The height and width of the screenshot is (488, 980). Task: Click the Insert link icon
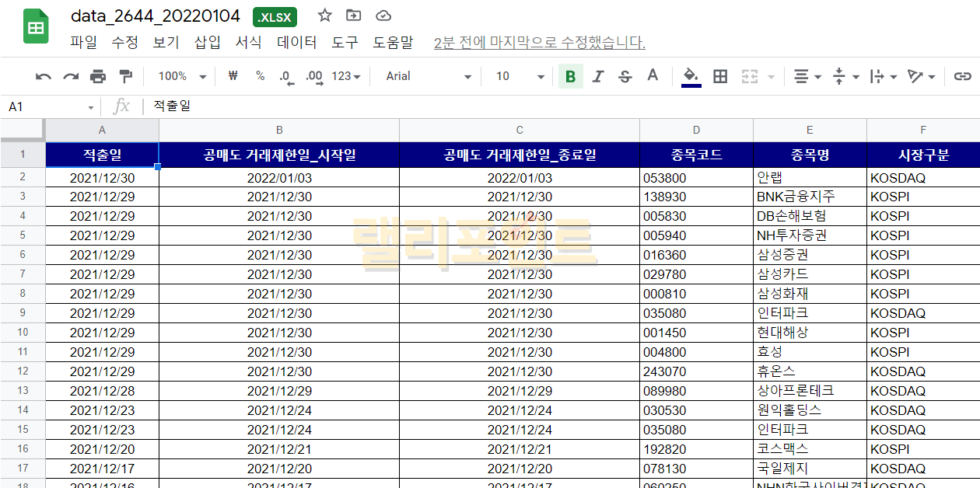click(963, 76)
